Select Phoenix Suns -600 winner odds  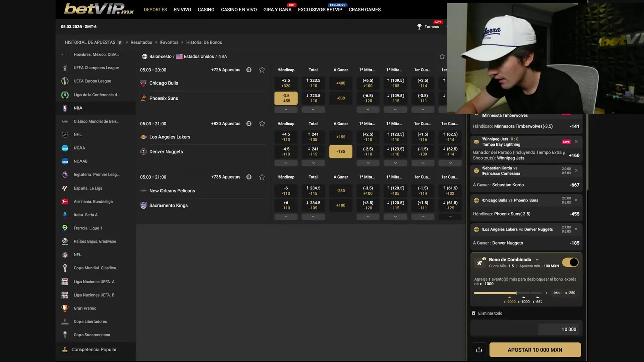point(341,98)
